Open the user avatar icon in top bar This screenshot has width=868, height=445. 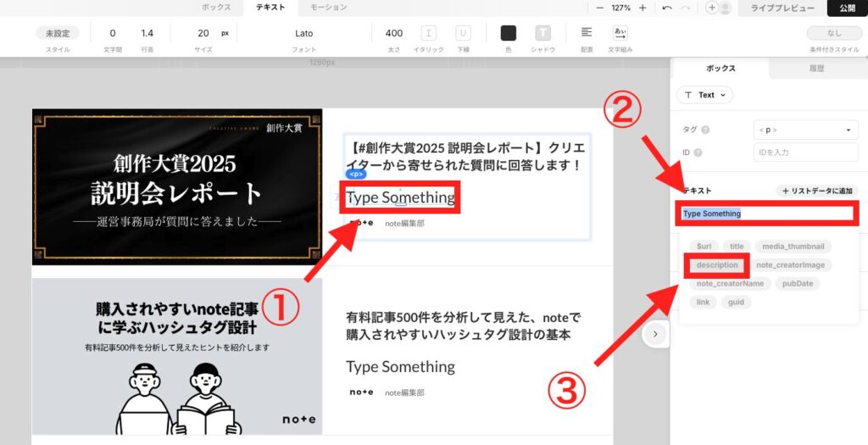(725, 8)
